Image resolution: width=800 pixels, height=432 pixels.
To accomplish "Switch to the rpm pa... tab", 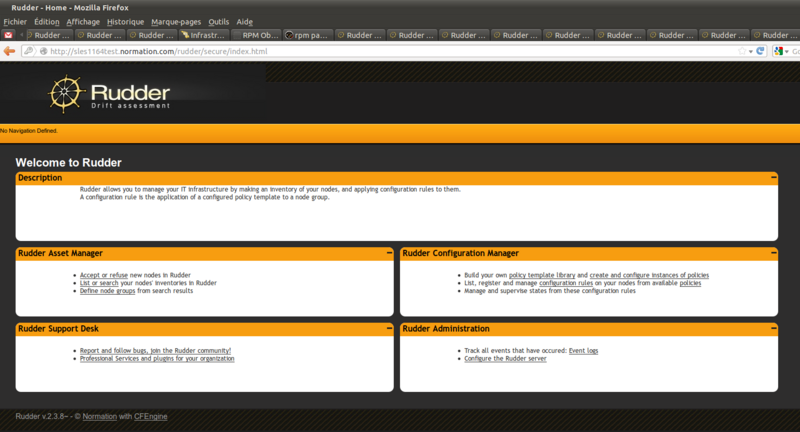I will click(307, 35).
